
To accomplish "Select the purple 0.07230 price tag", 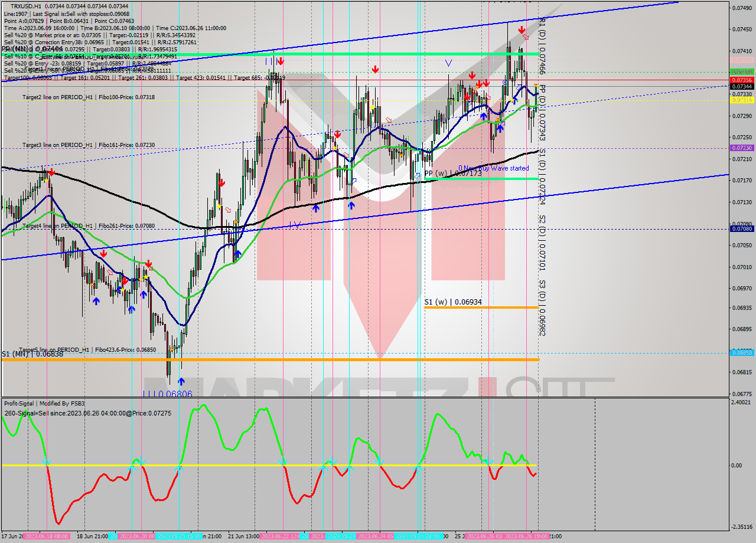I will coord(742,148).
